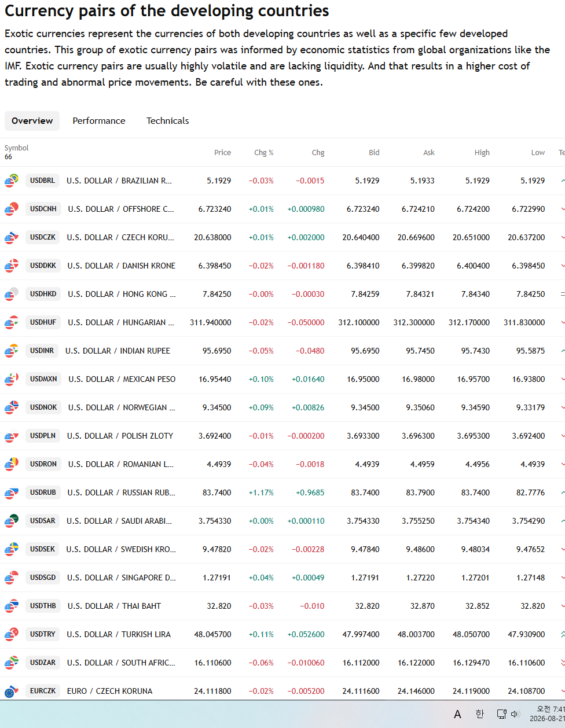Open U.S. DOLLAR / MEXICAN PESO link
The width and height of the screenshot is (565, 728).
[122, 379]
